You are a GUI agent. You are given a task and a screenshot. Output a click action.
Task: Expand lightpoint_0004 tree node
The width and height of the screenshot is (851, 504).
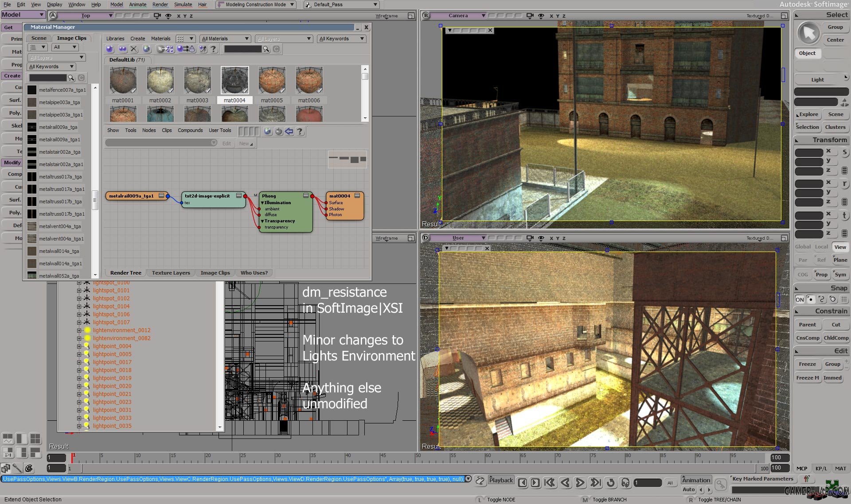(x=79, y=346)
